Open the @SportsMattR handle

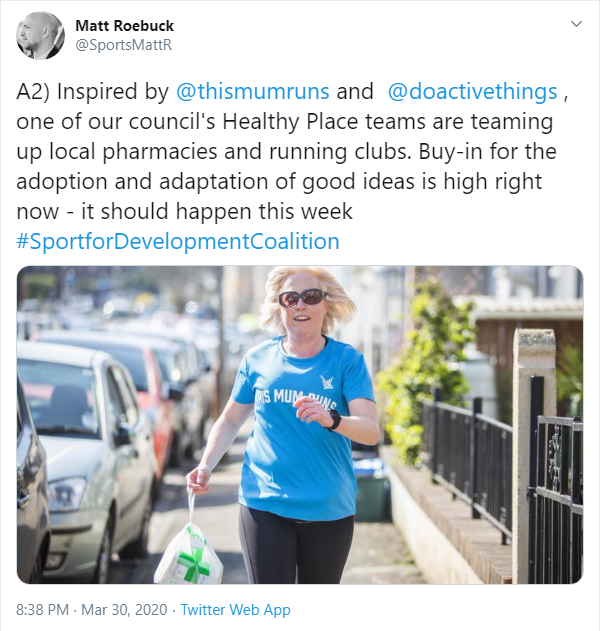coord(124,45)
